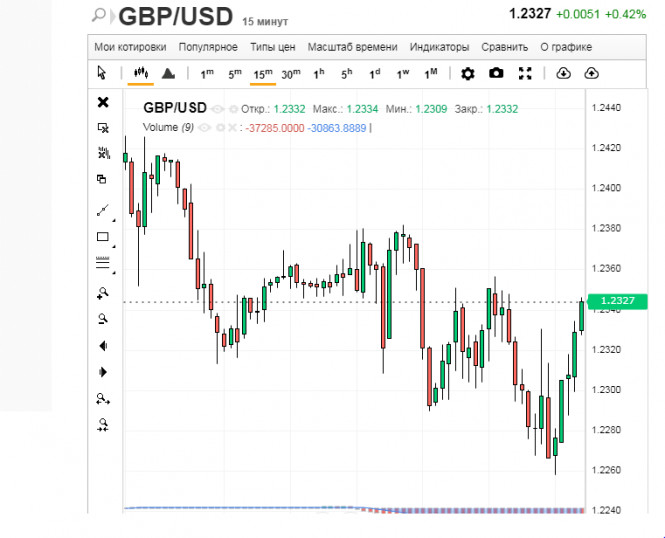The height and width of the screenshot is (538, 665).
Task: Click the horizontal expand zoom icon
Action: [x=103, y=399]
